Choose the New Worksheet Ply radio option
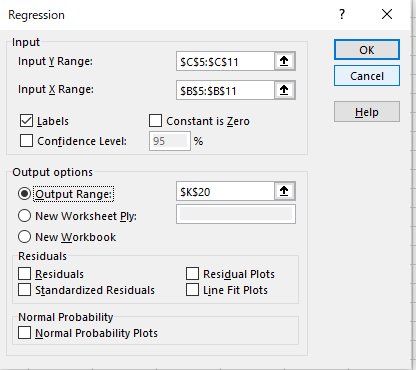 pyautogui.click(x=25, y=216)
